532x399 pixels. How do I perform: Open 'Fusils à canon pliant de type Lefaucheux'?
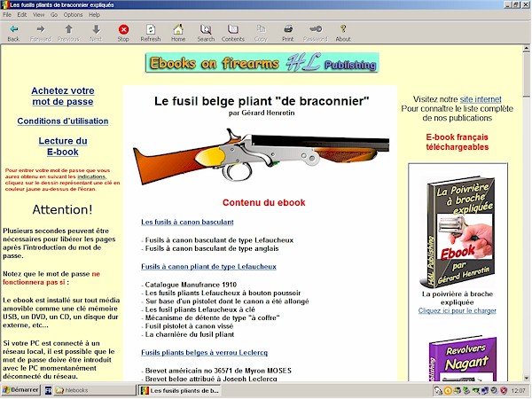click(208, 267)
